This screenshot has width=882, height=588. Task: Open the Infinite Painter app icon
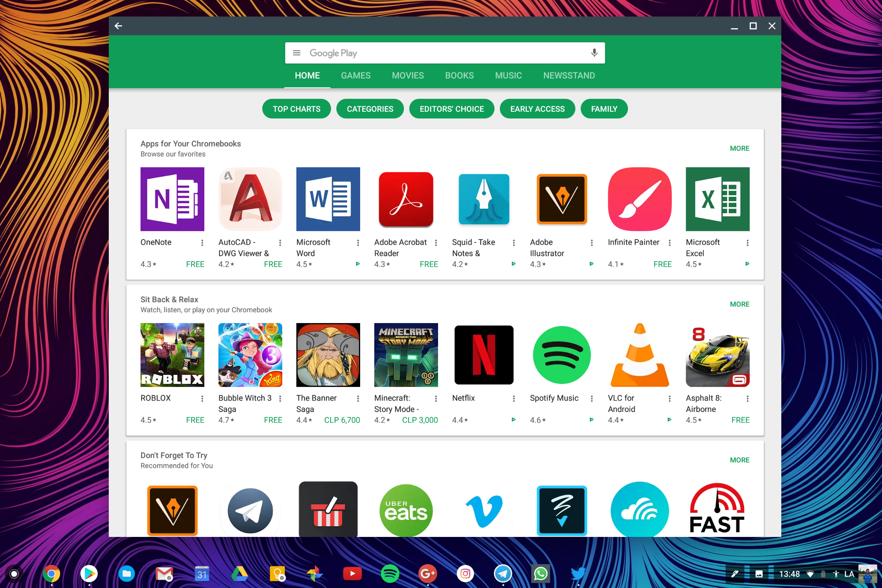[x=640, y=199]
